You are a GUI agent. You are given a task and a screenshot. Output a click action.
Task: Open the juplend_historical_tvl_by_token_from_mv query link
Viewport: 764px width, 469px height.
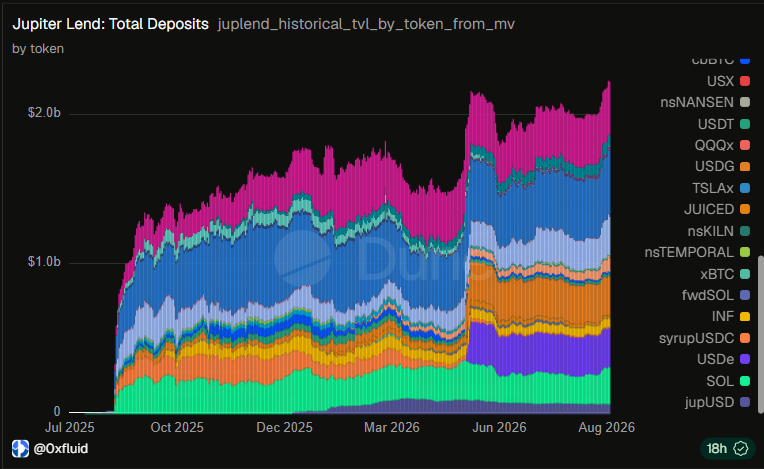click(x=366, y=24)
